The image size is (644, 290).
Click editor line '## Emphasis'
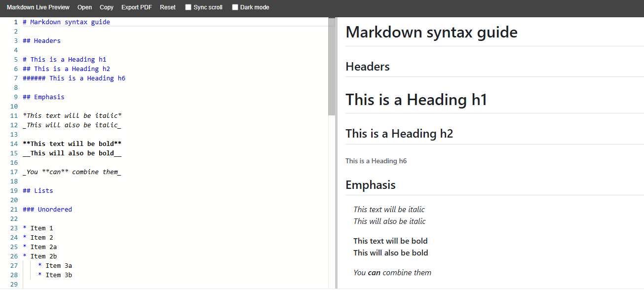[44, 97]
